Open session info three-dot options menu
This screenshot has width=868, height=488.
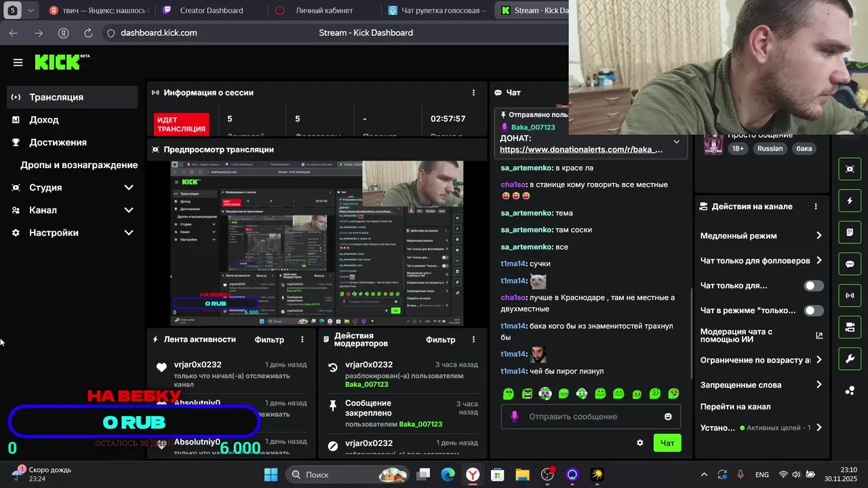pyautogui.click(x=473, y=92)
